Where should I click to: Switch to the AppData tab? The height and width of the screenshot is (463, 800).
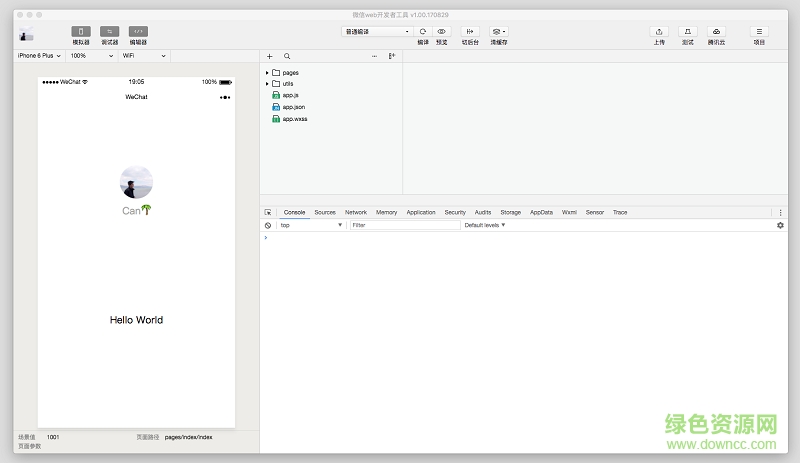tap(541, 212)
